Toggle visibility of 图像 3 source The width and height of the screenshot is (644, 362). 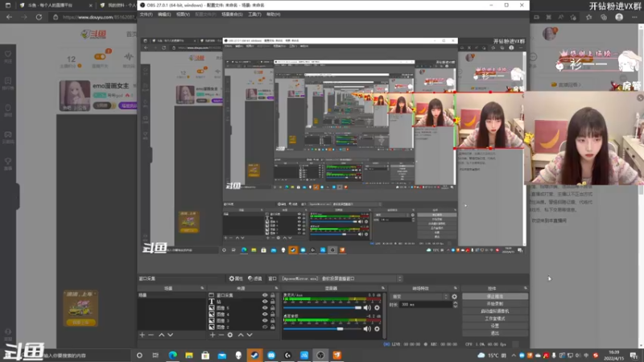click(x=265, y=320)
